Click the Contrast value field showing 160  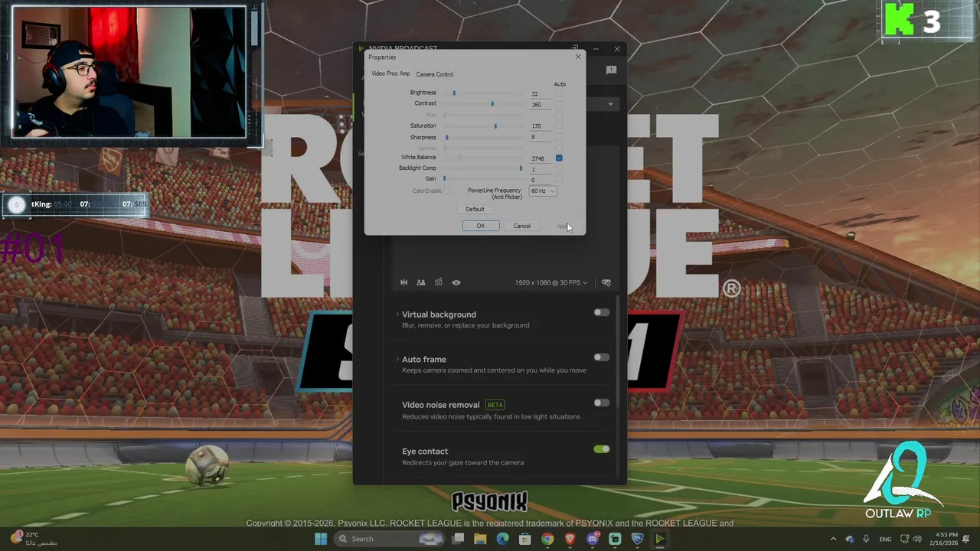pos(541,104)
